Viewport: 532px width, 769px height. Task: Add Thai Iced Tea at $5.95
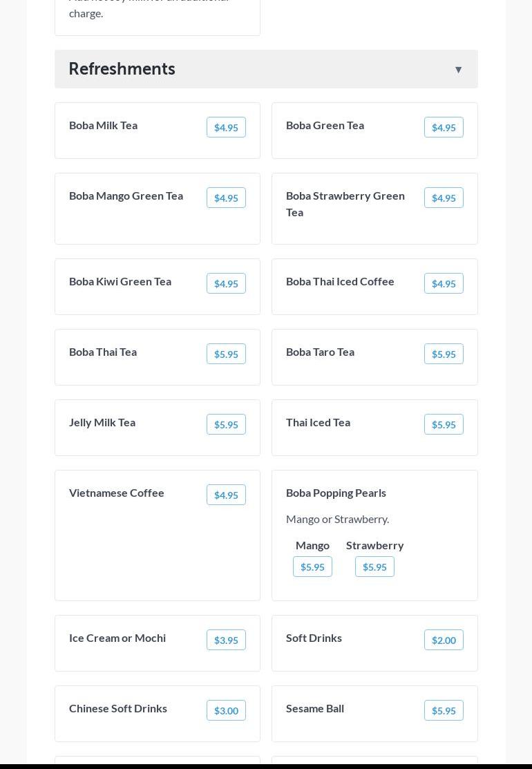pyautogui.click(x=444, y=425)
